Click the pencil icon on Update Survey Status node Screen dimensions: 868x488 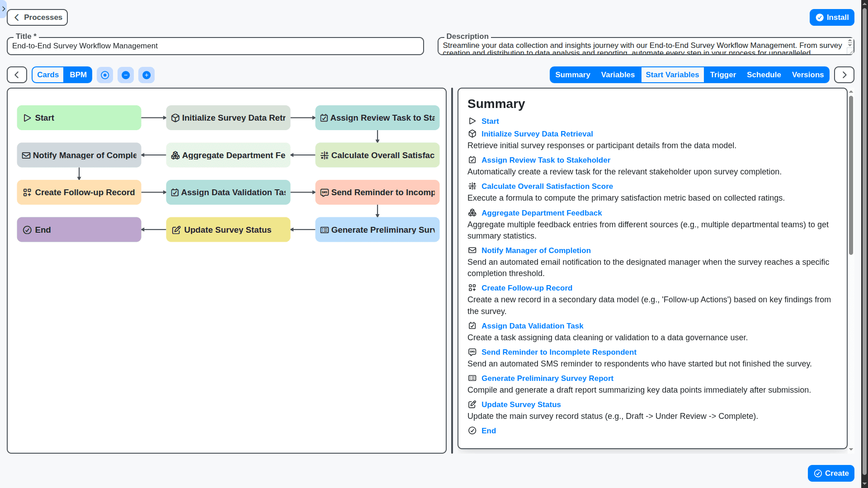point(176,230)
